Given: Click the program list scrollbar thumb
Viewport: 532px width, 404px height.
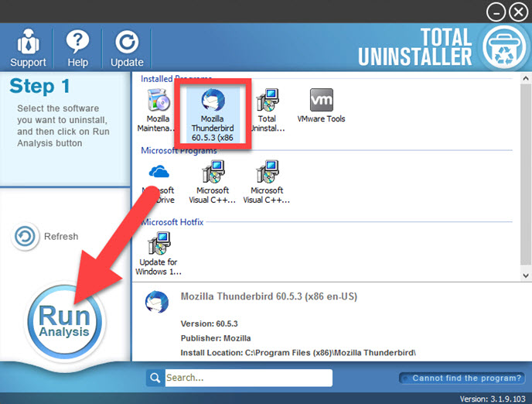Looking at the screenshot, I should tap(526, 174).
